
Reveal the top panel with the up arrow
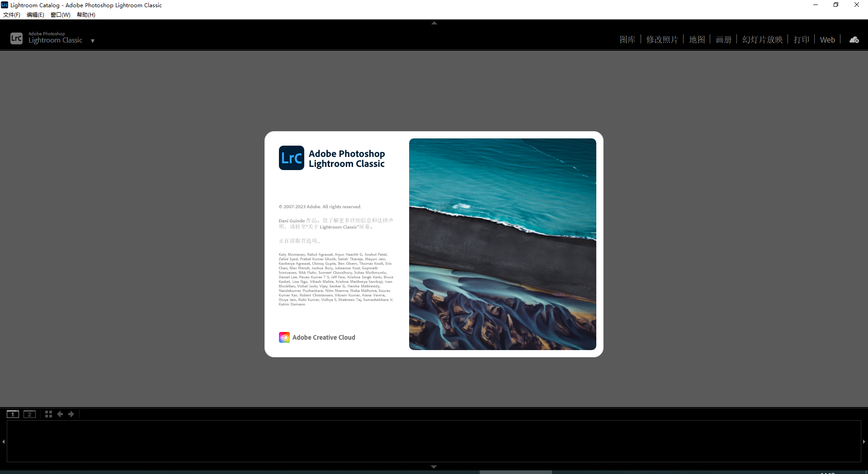tap(434, 23)
